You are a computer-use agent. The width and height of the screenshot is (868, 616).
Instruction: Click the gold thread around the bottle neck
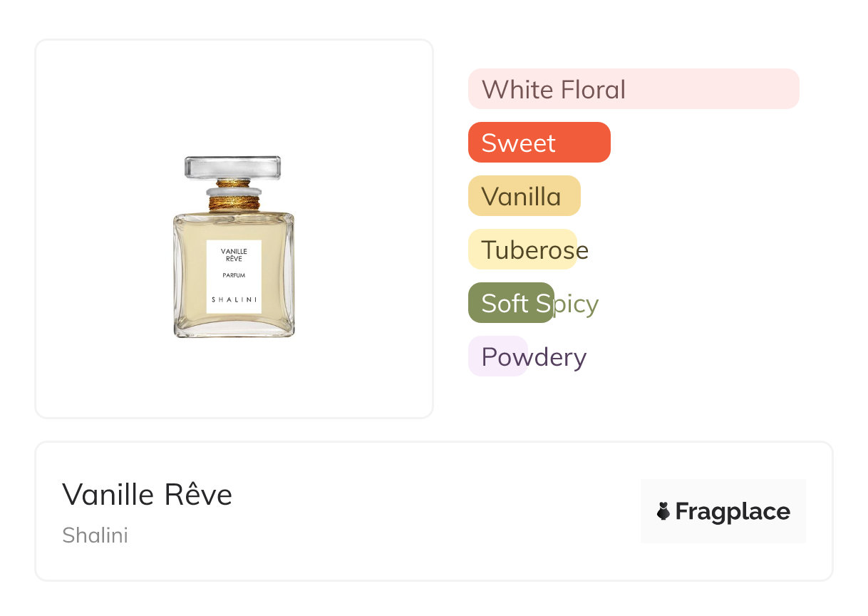click(x=234, y=195)
